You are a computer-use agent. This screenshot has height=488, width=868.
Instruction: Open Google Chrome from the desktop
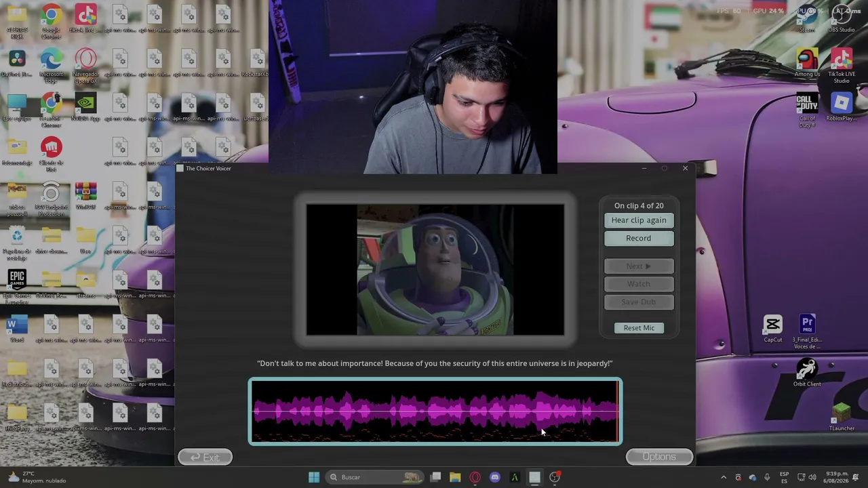(x=52, y=21)
